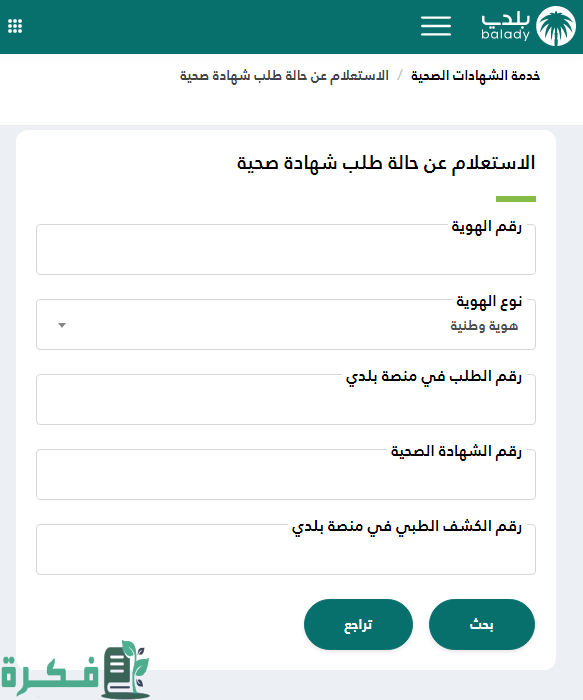
Task: Click breadcrumb الاستعلام عن حالة طلب شهادة صحية
Action: [x=284, y=76]
